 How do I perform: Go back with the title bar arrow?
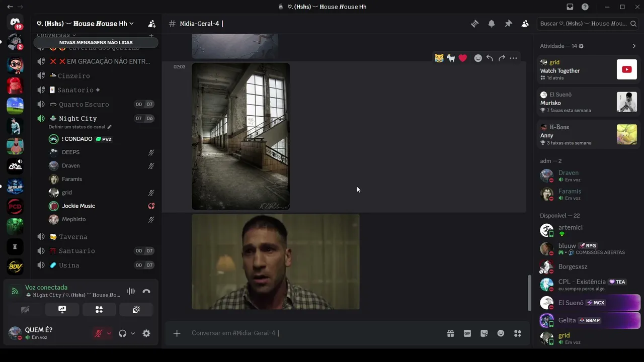10,7
